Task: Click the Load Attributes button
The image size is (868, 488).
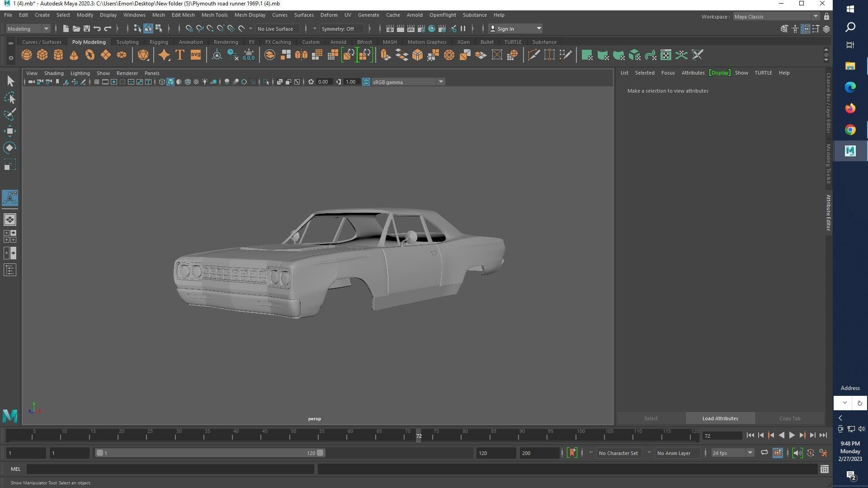Action: coord(720,418)
